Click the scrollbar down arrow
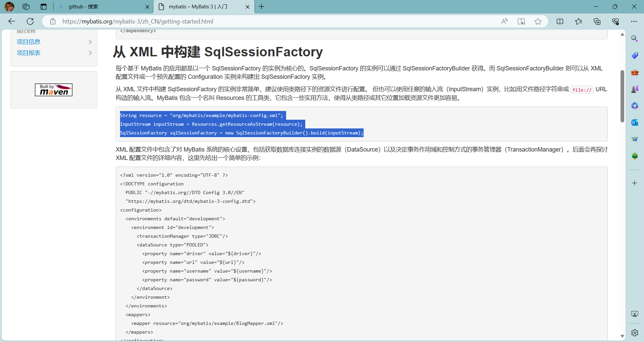 (622, 336)
